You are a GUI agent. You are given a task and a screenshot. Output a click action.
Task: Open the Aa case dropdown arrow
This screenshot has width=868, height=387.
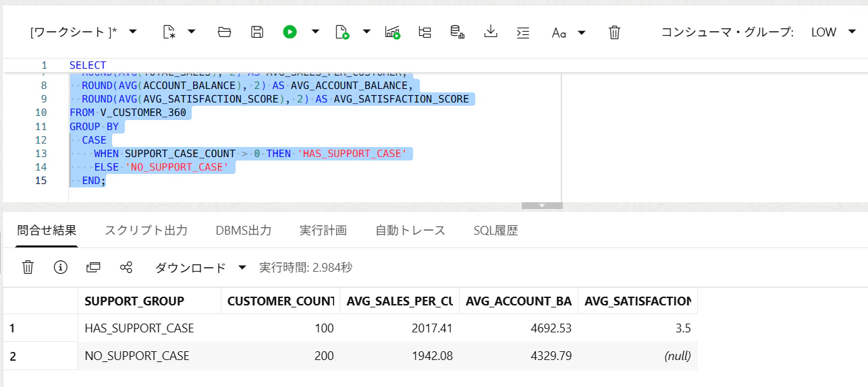(x=582, y=32)
